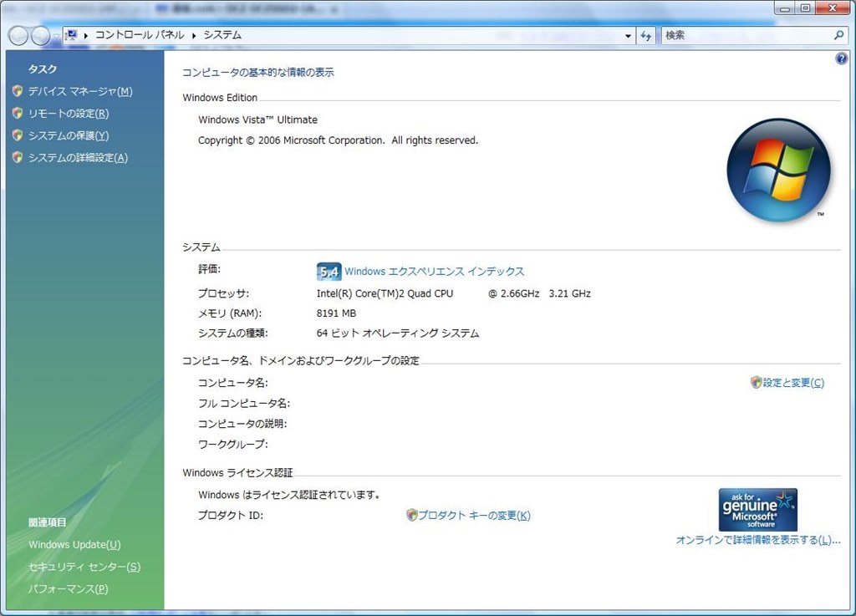Click 設定と変更(C) link
This screenshot has height=616, width=856.
[x=793, y=383]
